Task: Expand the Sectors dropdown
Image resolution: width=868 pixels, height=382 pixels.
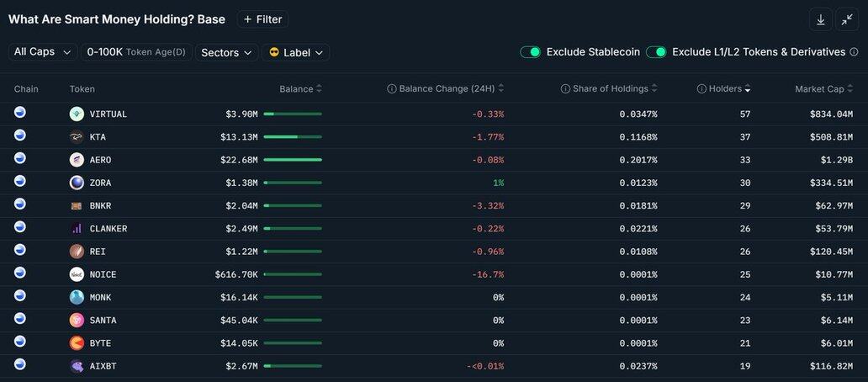Action: [226, 53]
